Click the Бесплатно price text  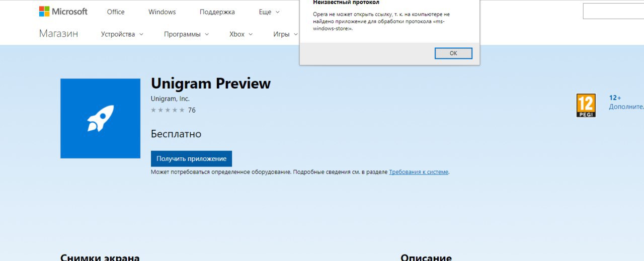tap(176, 134)
